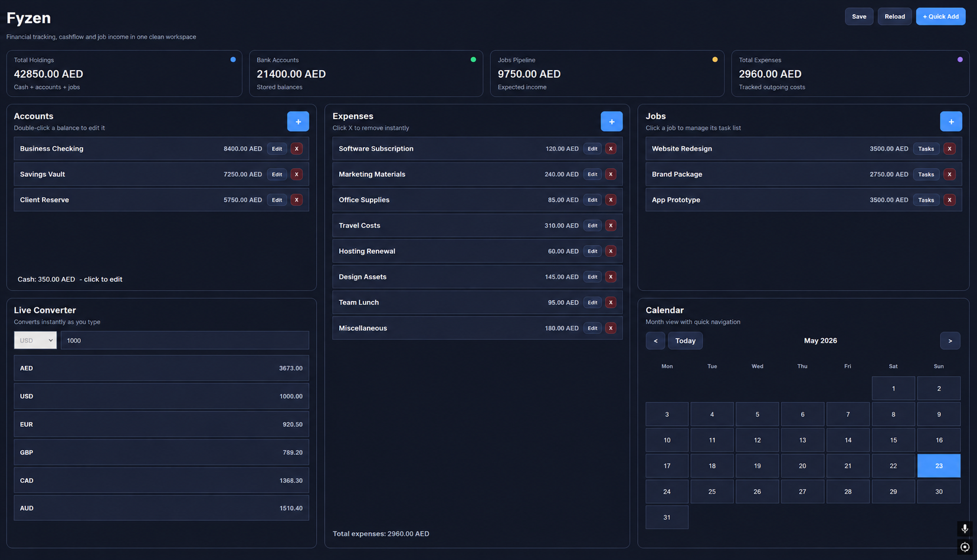
Task: Click the May 2026 month label
Action: coord(820,341)
